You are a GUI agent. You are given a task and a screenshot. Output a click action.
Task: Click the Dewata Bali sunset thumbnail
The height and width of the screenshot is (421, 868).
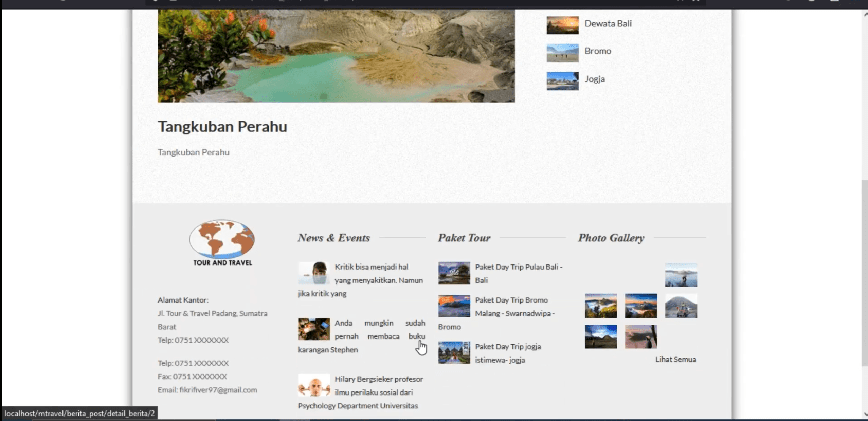click(x=562, y=25)
